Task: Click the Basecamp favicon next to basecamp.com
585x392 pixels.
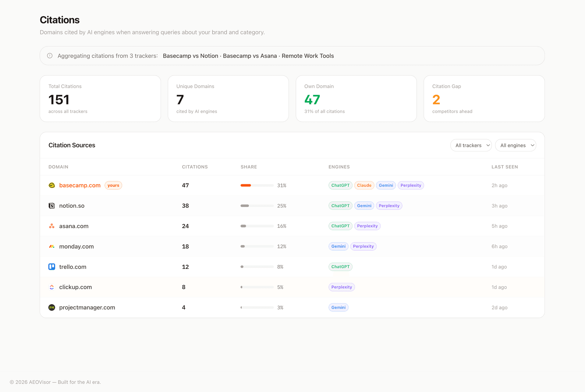Action: pyautogui.click(x=52, y=185)
